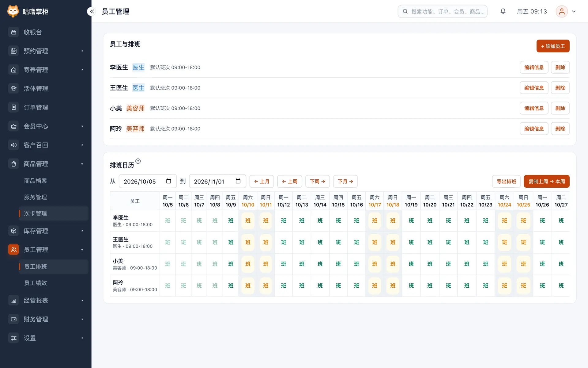Screen dimensions: 588x368
Task: Open the 商品档案 submenu item
Action: tap(53, 181)
